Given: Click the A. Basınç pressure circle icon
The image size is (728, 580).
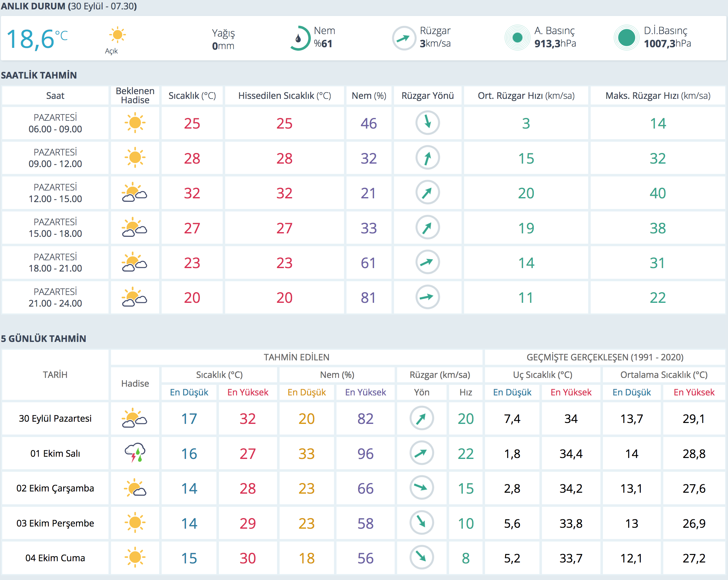Looking at the screenshot, I should point(517,38).
